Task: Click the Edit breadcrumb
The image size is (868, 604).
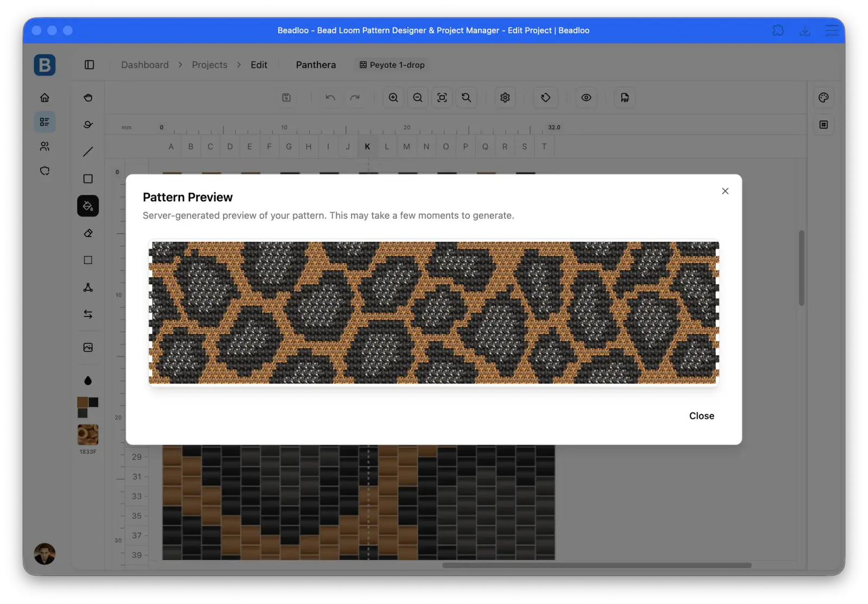Action: [259, 65]
